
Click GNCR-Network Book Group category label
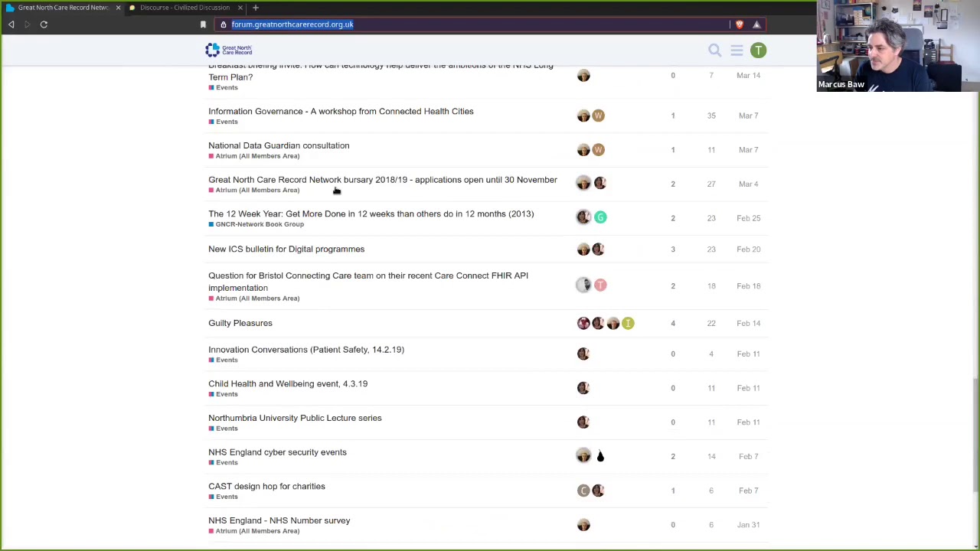click(259, 224)
